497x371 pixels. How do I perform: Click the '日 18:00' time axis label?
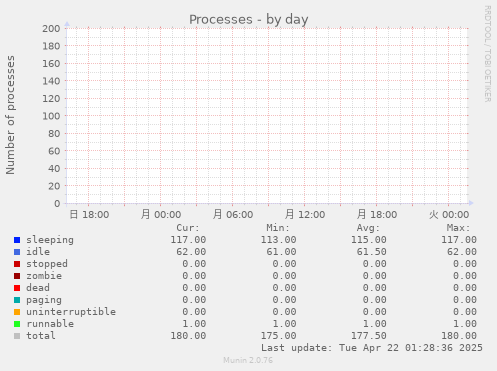coord(89,215)
